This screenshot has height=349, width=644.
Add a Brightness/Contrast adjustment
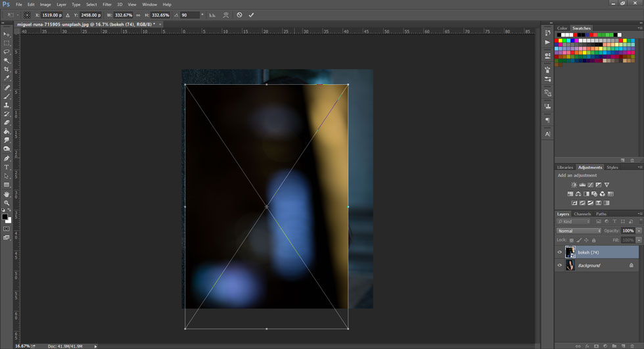point(574,185)
